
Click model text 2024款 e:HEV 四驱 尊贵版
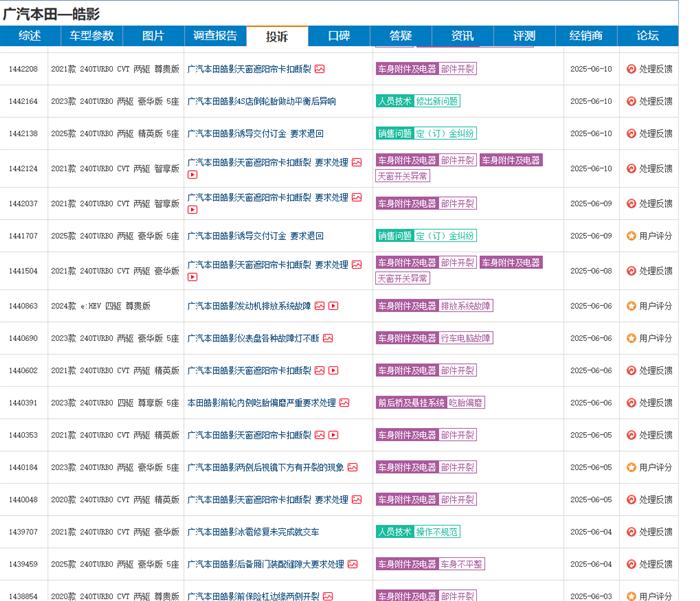coord(100,306)
